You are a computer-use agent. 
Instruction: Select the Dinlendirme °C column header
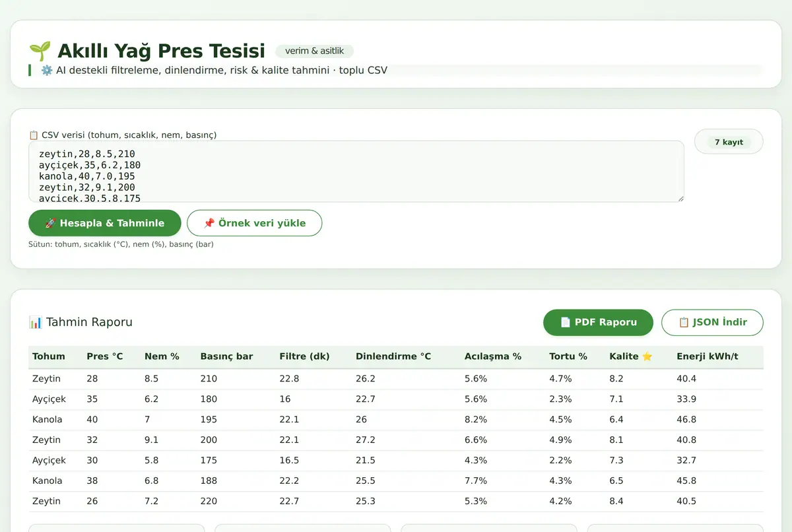tap(393, 356)
